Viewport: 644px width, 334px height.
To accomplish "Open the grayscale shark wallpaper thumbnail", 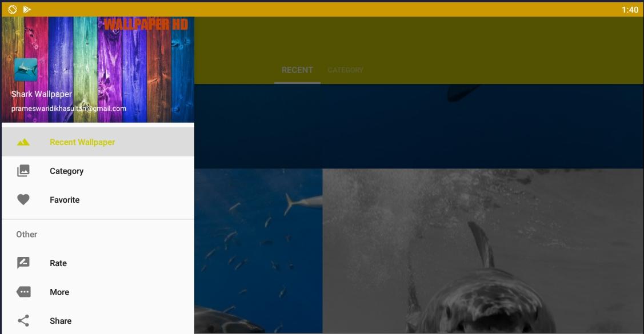I will 483,251.
